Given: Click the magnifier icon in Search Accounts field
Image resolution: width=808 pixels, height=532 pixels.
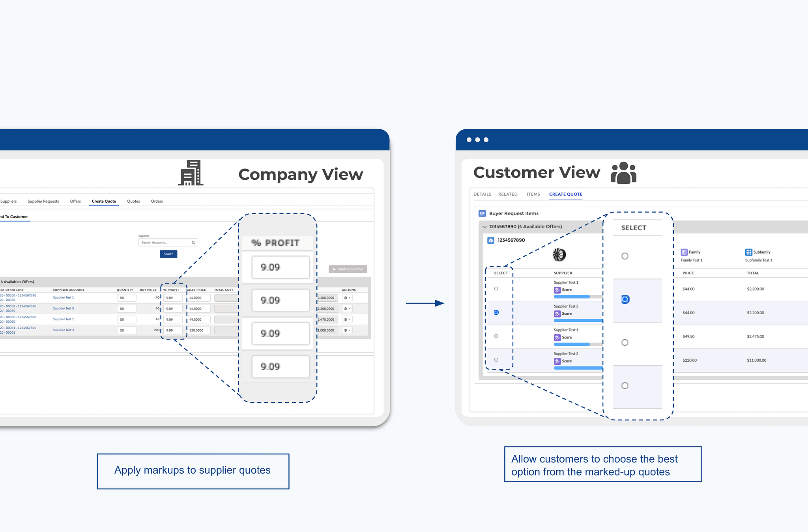Looking at the screenshot, I should (x=193, y=243).
